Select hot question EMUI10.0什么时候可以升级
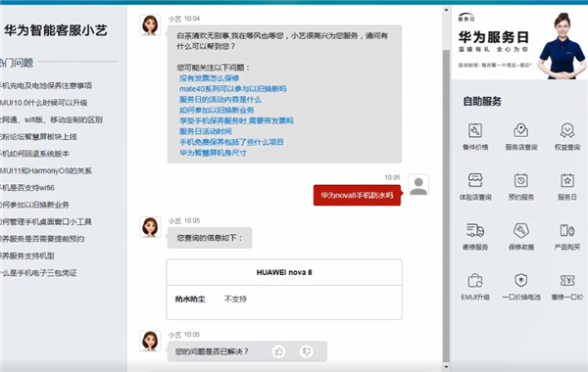588x372 pixels. 44,103
